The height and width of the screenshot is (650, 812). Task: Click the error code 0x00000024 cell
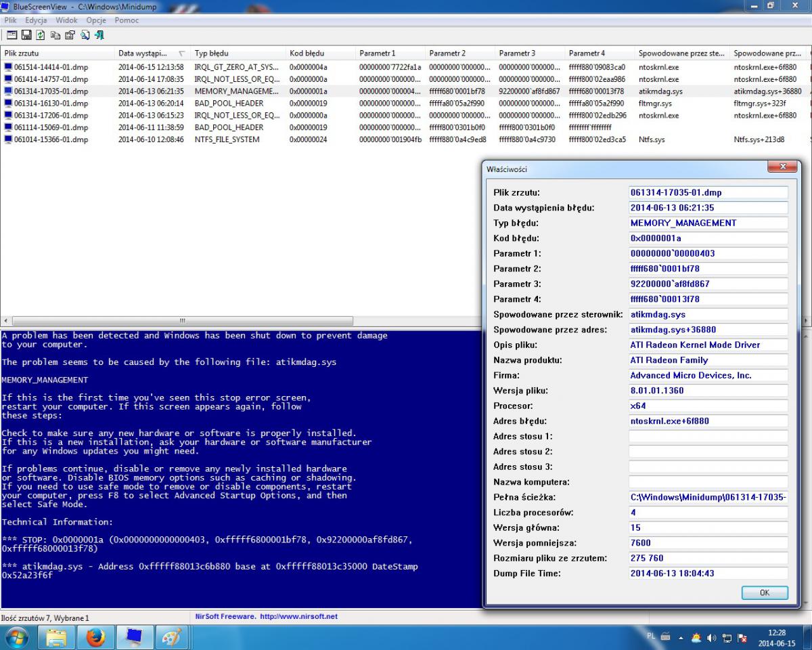click(308, 139)
